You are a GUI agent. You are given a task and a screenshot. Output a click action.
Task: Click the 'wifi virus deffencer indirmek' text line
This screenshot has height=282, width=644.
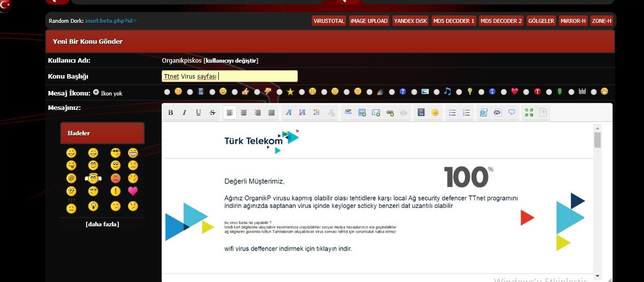point(288,249)
